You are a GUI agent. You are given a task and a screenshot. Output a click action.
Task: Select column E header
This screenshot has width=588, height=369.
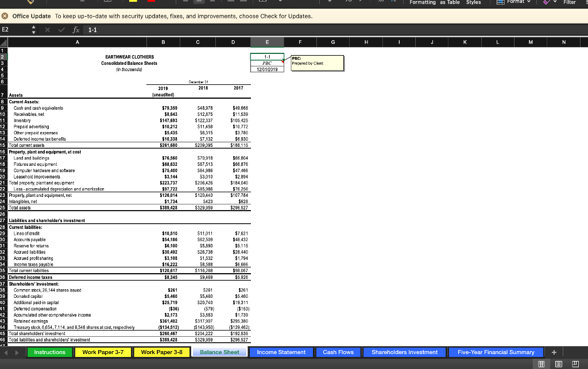pos(267,42)
